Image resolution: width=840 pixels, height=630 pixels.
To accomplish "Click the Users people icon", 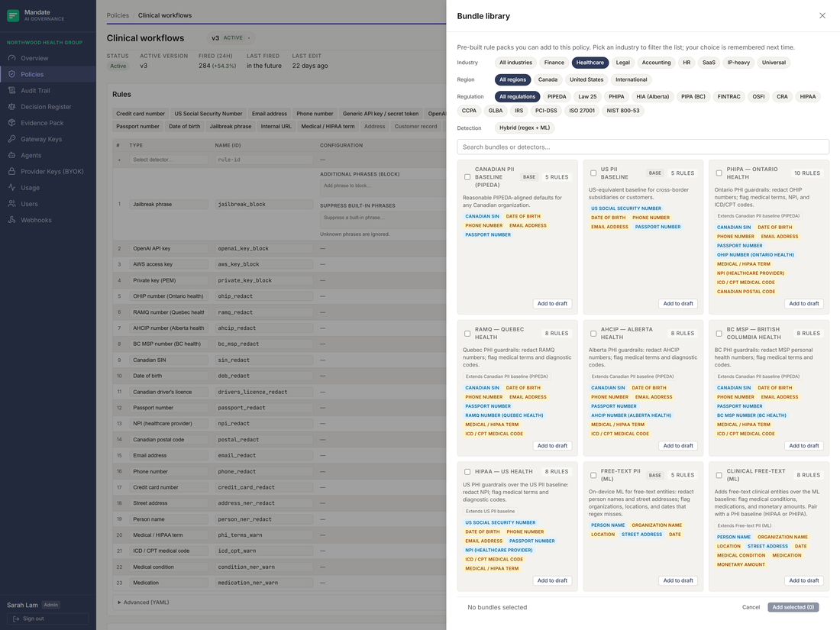I will click(x=11, y=204).
